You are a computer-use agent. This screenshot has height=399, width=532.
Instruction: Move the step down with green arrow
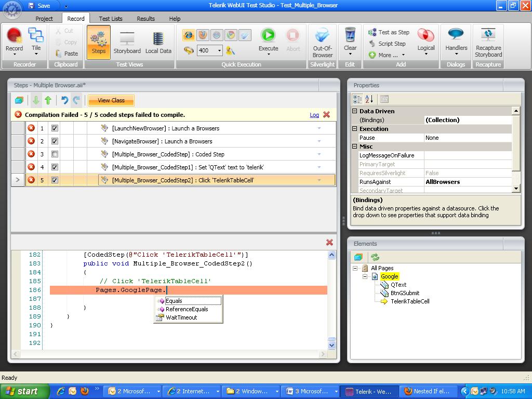click(36, 100)
